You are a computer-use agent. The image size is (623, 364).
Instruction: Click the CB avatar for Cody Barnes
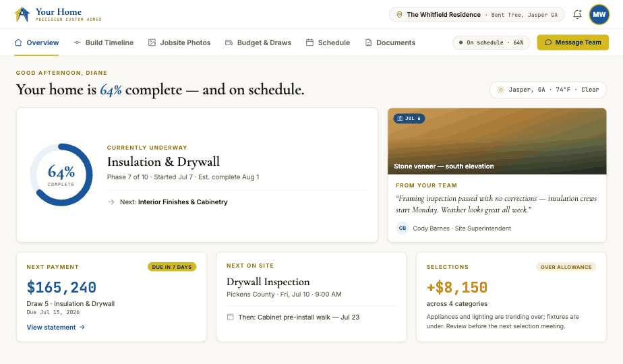[x=403, y=228]
